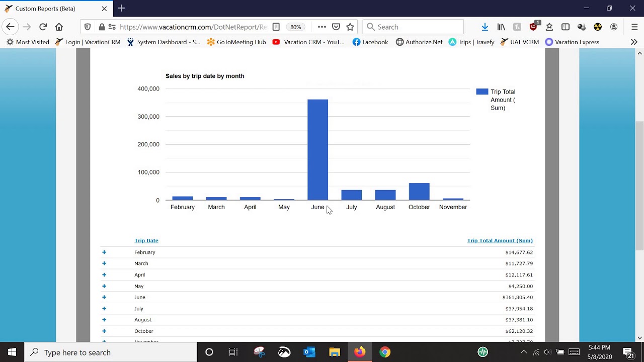The height and width of the screenshot is (362, 644).
Task: Open Login | VacationCRM bookmark
Action: (x=88, y=42)
